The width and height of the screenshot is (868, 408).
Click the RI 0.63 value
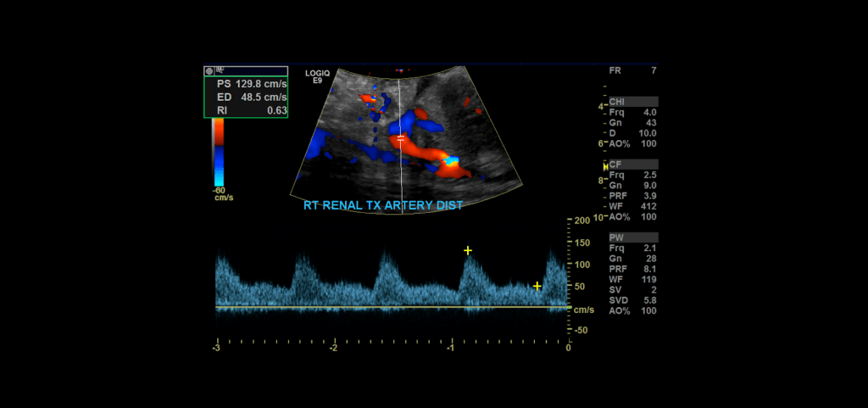tap(251, 110)
